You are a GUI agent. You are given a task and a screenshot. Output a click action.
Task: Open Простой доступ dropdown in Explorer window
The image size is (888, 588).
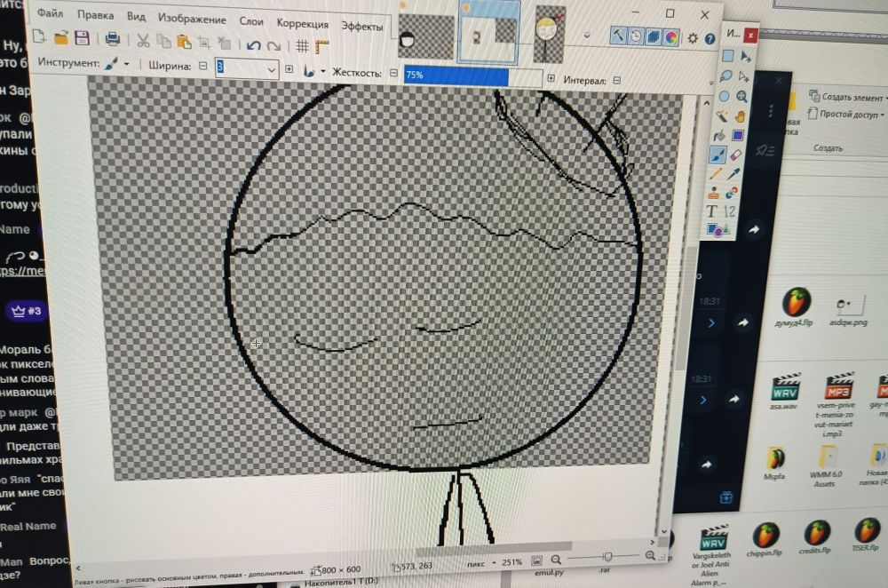coord(846,114)
